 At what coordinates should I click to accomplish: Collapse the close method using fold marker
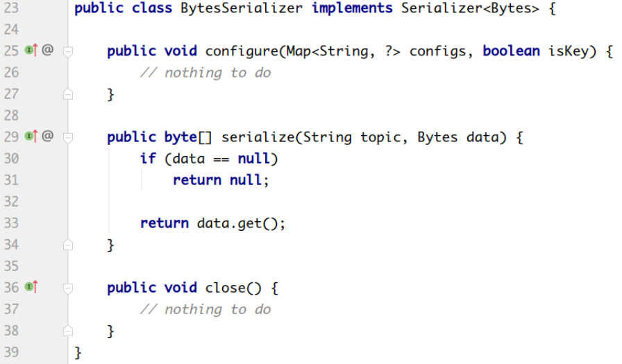68,287
